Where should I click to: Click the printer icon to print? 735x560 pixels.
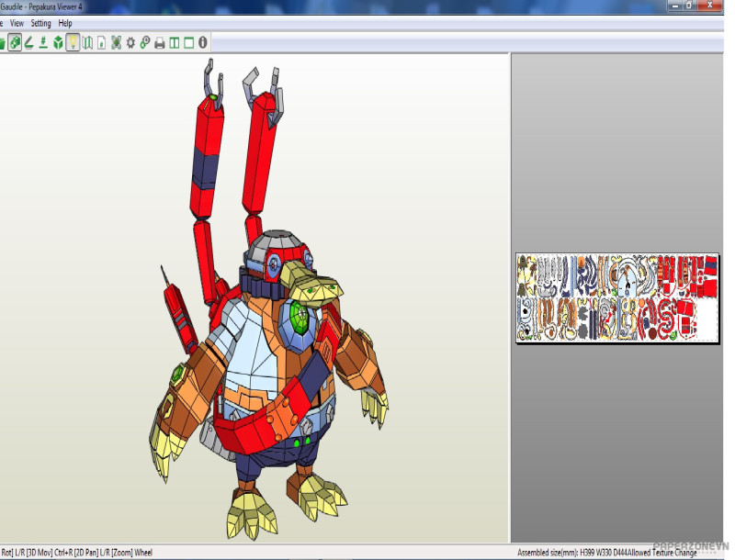[x=160, y=42]
